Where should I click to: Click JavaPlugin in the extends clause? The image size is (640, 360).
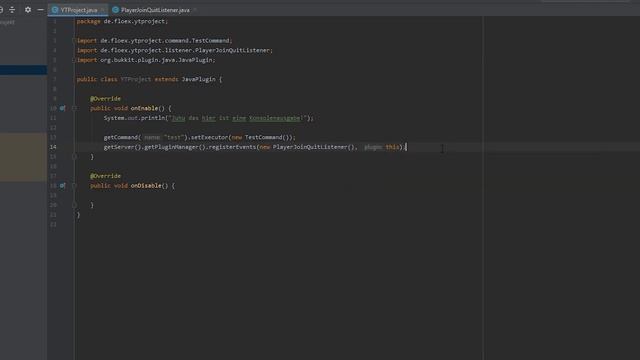pyautogui.click(x=198, y=79)
